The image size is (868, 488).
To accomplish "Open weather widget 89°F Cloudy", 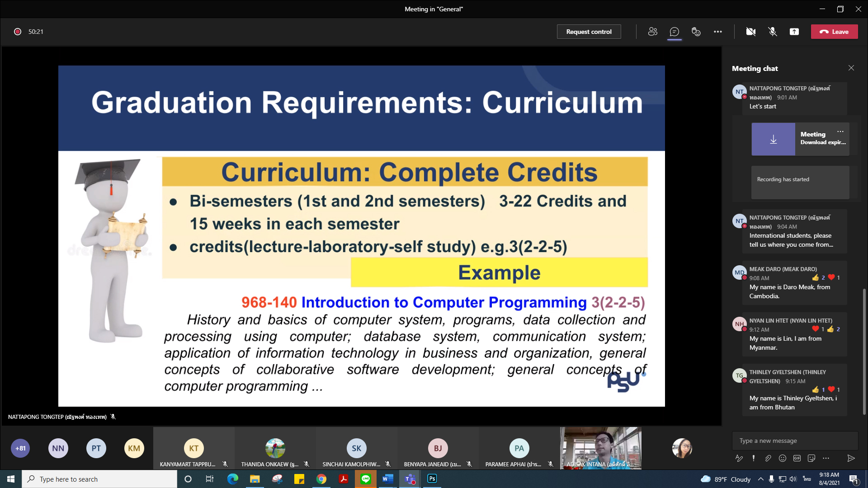I will (725, 479).
